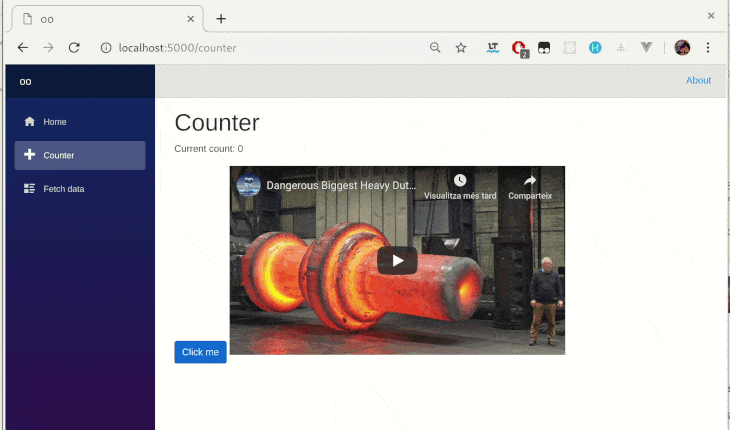This screenshot has width=730, height=430.
Task: Close the browser window with the X
Action: coord(711,16)
